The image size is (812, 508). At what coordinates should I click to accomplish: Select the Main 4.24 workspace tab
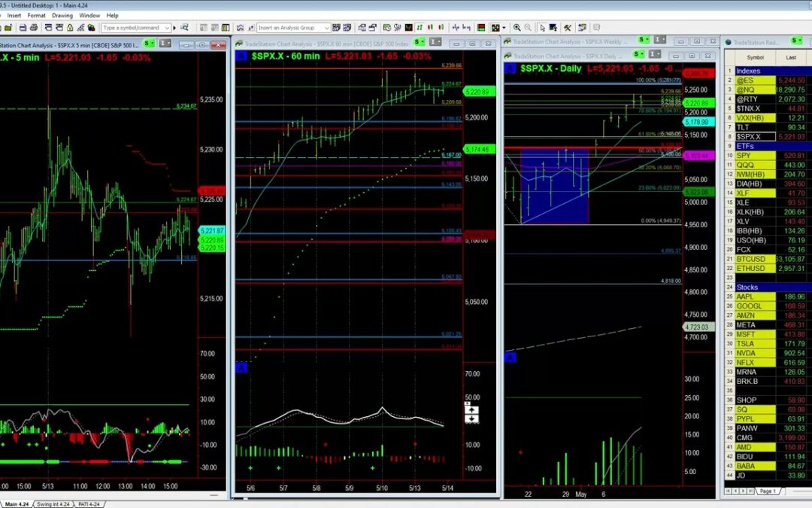point(17,503)
